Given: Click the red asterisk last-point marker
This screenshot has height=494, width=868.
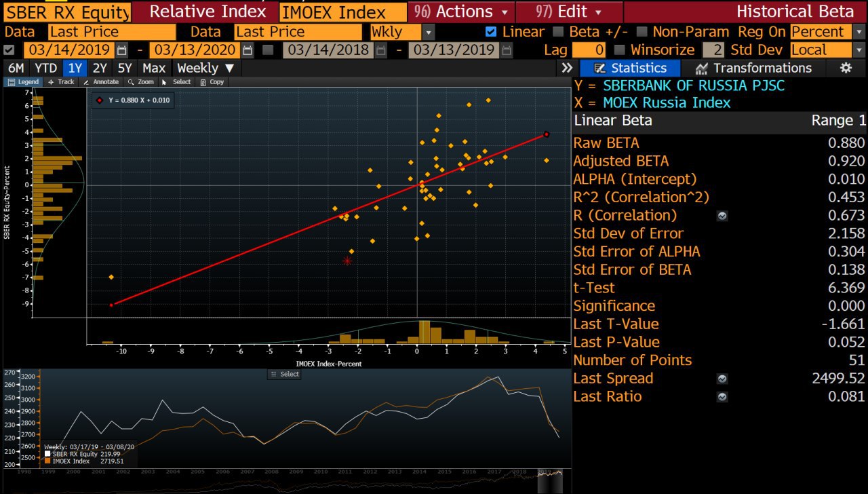Looking at the screenshot, I should [x=348, y=261].
